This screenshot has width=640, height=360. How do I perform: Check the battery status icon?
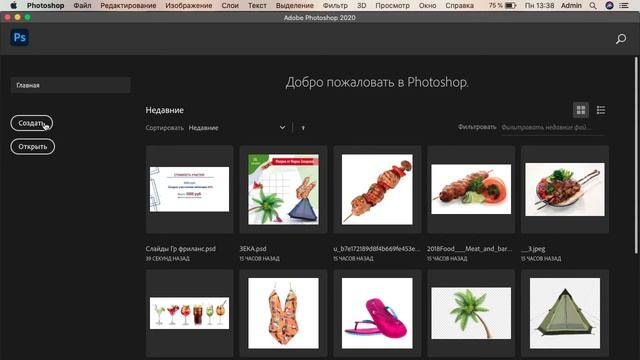510,6
